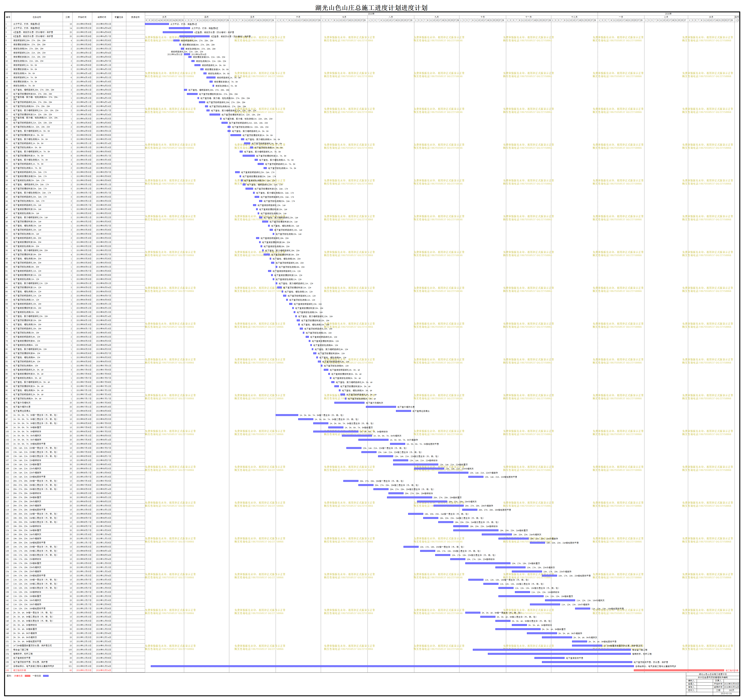Screen dimensions: 744x700
Task: Select task name 楼梯扶手、栏杆工程 in row 154
Action: click(23, 654)
